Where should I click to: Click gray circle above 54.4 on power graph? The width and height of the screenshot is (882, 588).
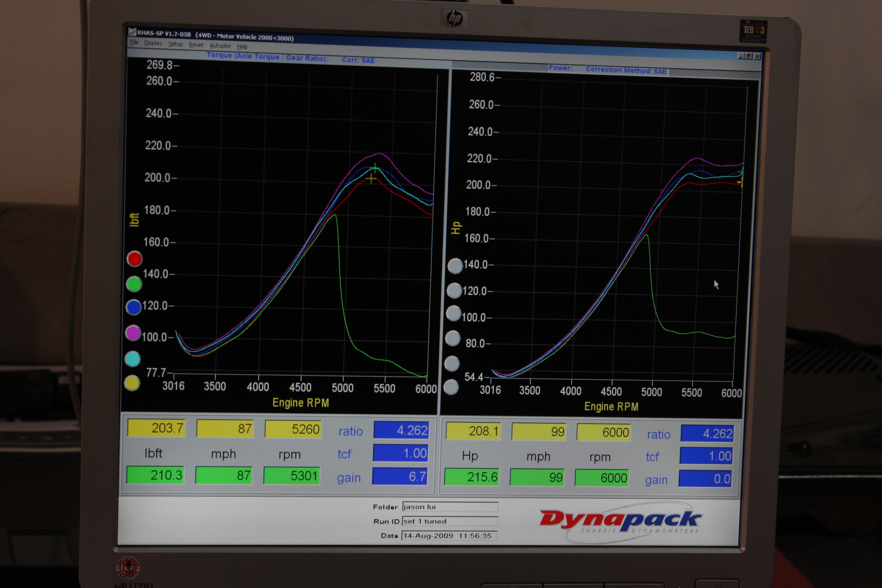(x=452, y=363)
